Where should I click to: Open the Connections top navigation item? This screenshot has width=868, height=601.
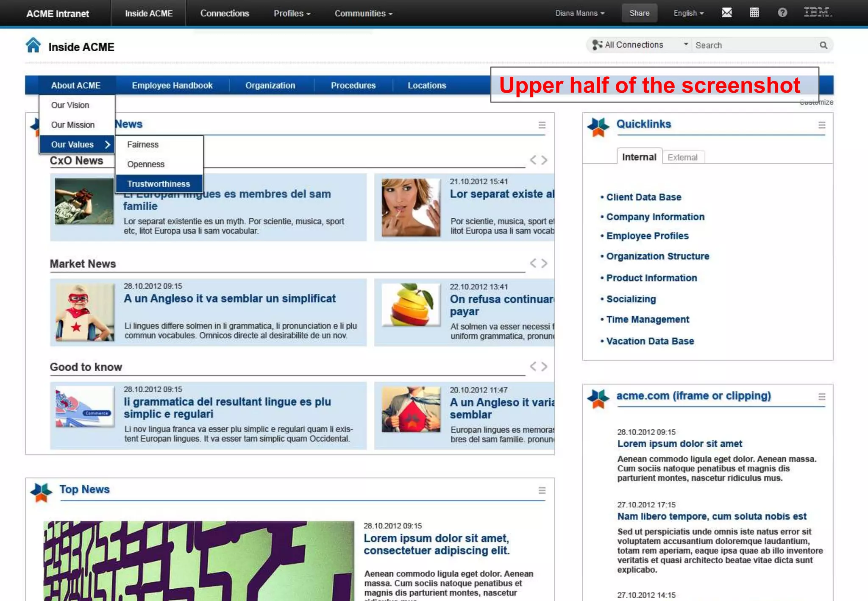coord(224,13)
